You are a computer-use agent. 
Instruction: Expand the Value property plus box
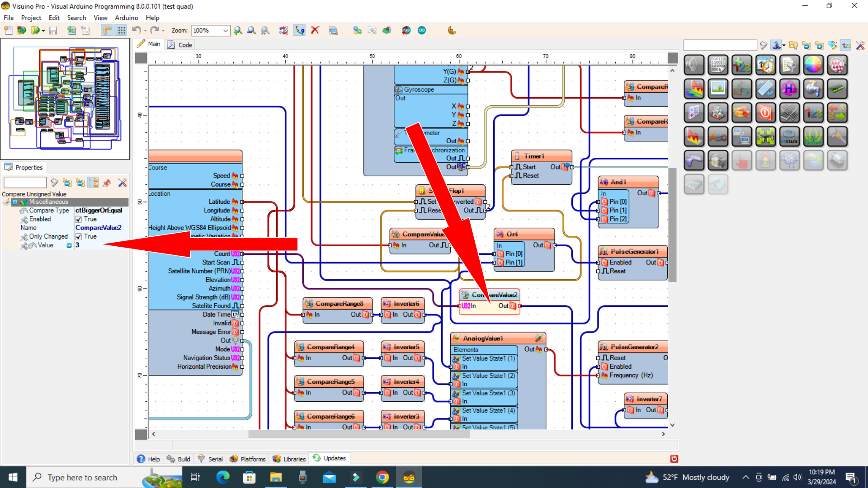[x=69, y=245]
